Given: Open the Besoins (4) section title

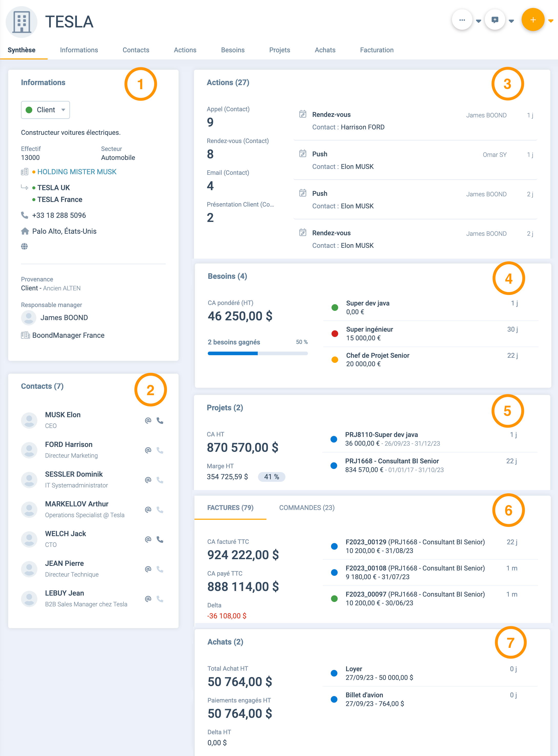Looking at the screenshot, I should [x=227, y=276].
